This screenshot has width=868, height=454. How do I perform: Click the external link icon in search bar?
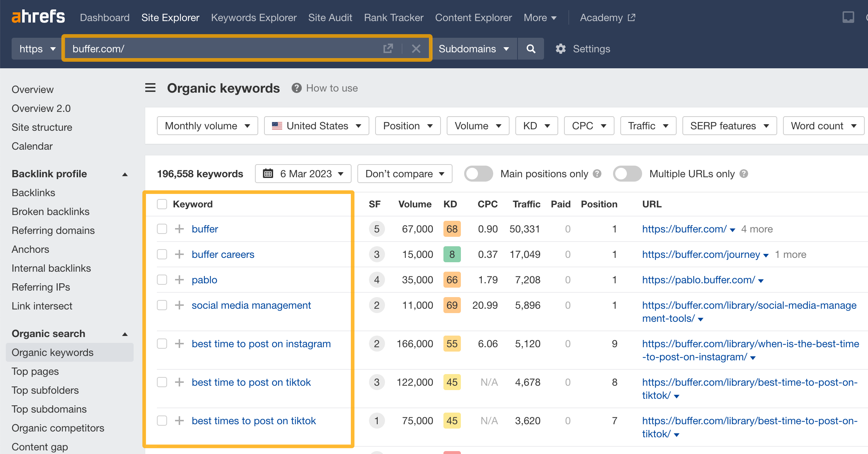click(388, 49)
